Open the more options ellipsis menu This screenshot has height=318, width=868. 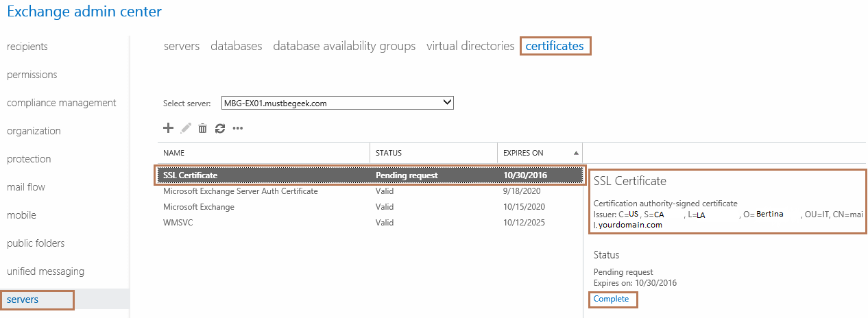pos(238,128)
